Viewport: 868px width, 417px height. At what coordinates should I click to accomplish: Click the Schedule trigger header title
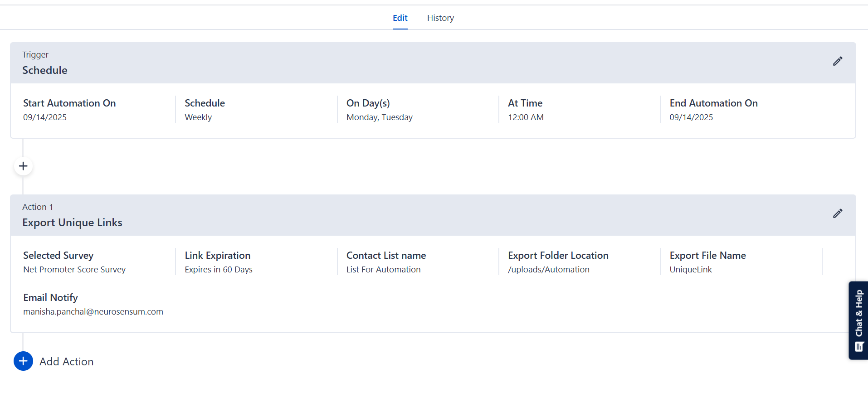pos(45,70)
